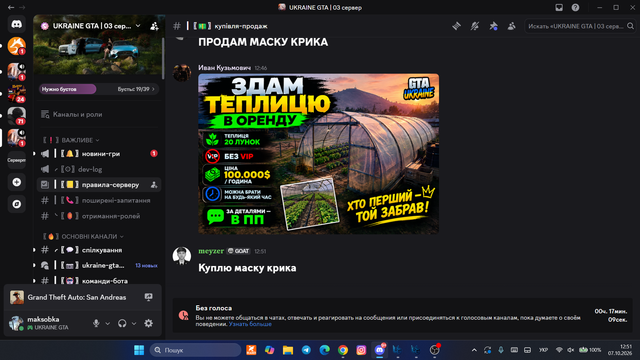Open meyzer's avatar
Screen dimensions: 640x360
[182, 256]
